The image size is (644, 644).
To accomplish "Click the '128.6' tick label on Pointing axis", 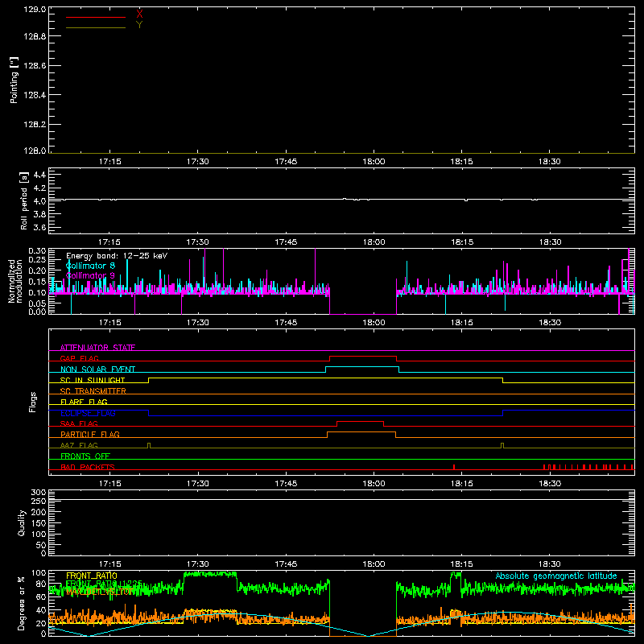I will [x=35, y=66].
